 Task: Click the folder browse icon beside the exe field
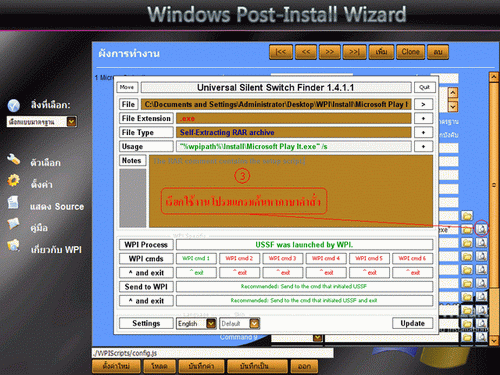(467, 229)
